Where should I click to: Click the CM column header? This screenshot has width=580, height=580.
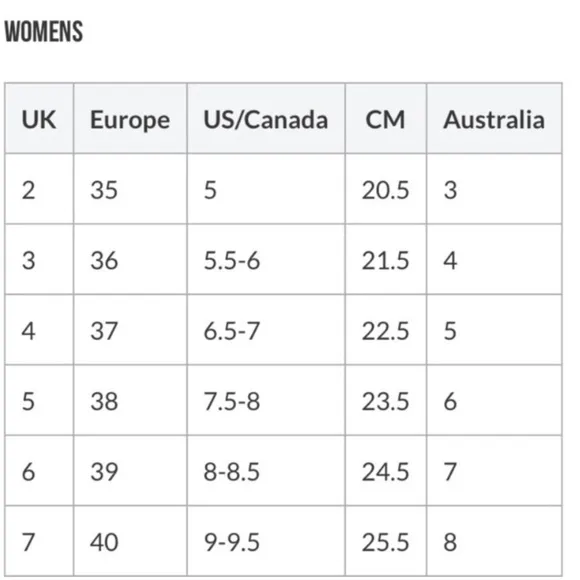385,118
